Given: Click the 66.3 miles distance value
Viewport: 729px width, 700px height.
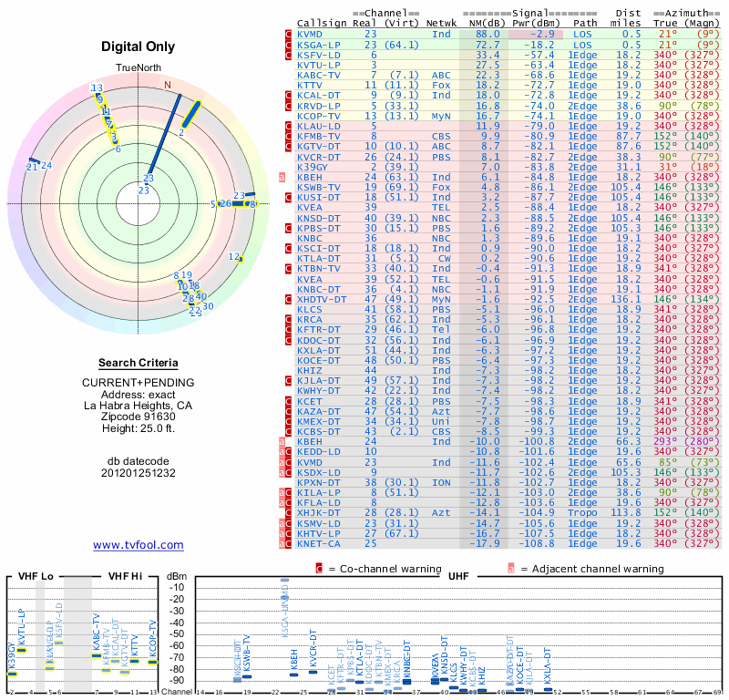Looking at the screenshot, I should [629, 442].
